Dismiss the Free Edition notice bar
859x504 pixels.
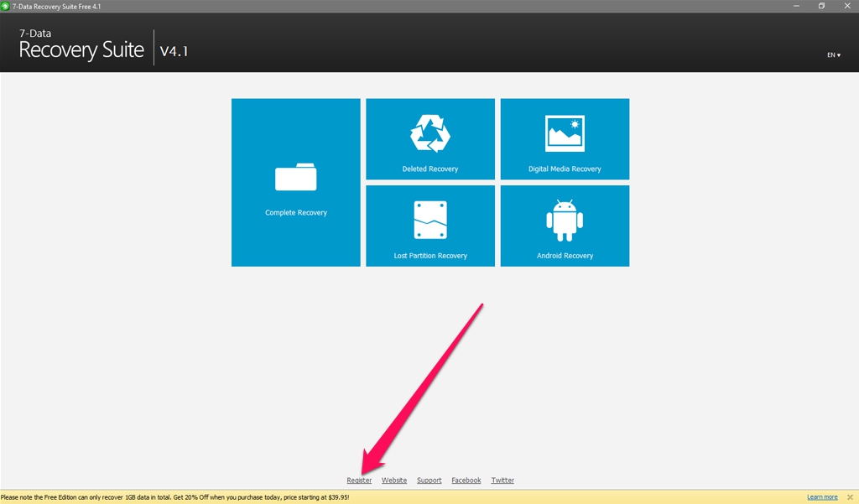(x=850, y=497)
